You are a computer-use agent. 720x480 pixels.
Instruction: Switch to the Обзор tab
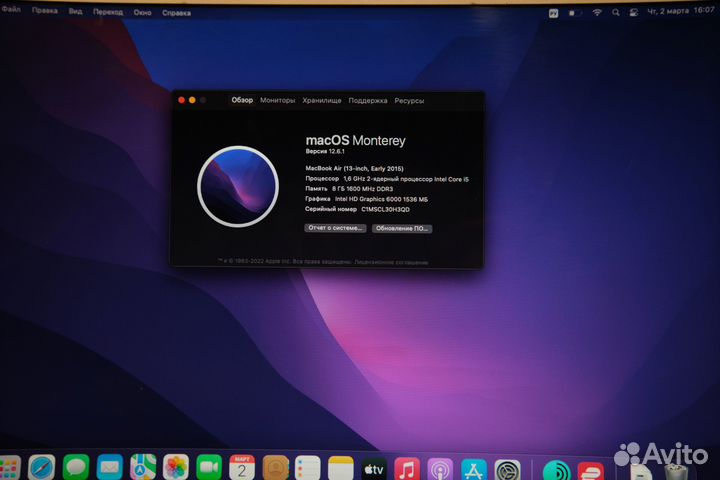tap(242, 100)
